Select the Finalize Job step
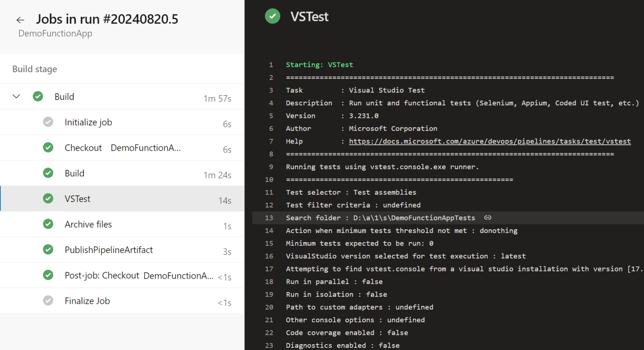 [x=122, y=301]
